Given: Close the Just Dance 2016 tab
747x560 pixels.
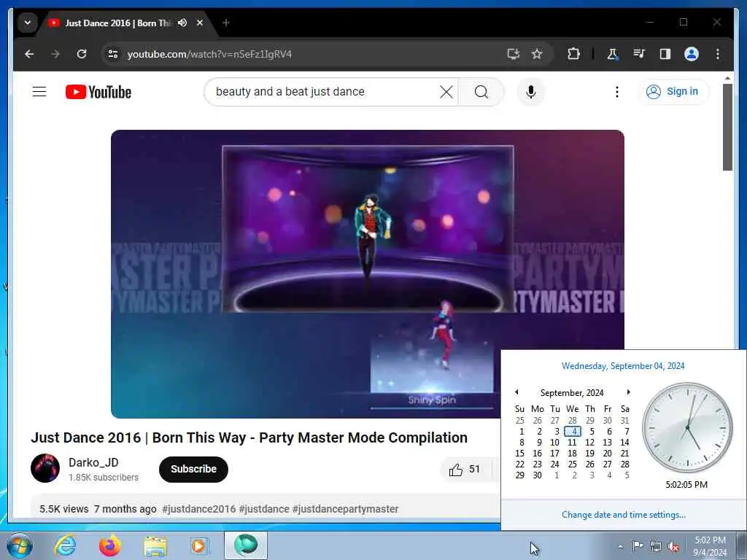Looking at the screenshot, I should [200, 23].
